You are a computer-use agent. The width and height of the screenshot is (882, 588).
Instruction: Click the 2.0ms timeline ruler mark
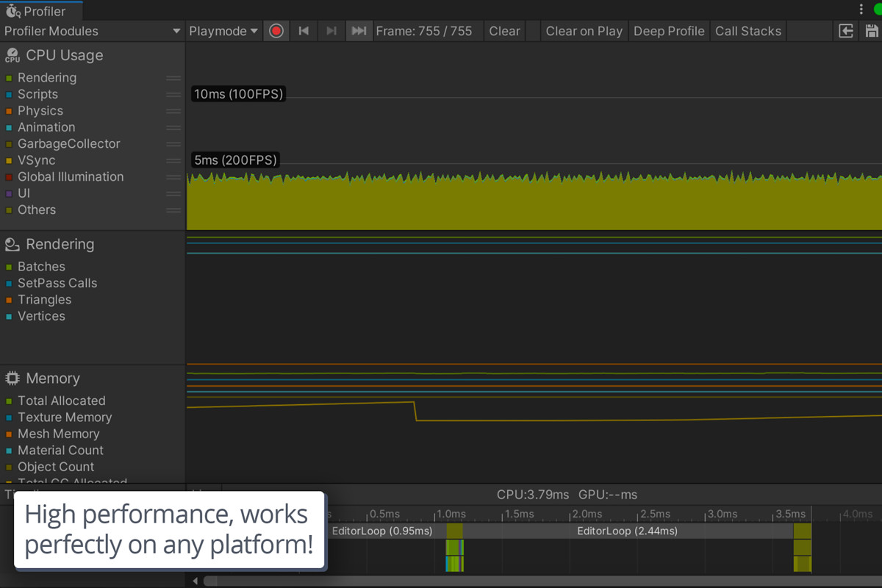587,514
